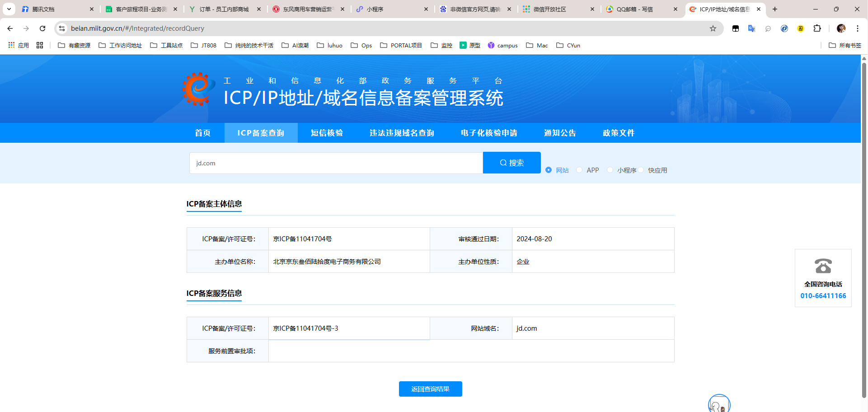Viewport: 868px width, 412px height.
Task: Close the QQ邮箱 - 写信 tab
Action: (x=676, y=9)
